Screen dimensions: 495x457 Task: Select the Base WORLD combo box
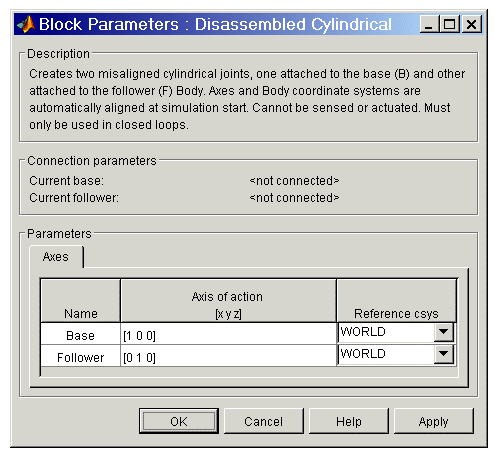pos(396,332)
